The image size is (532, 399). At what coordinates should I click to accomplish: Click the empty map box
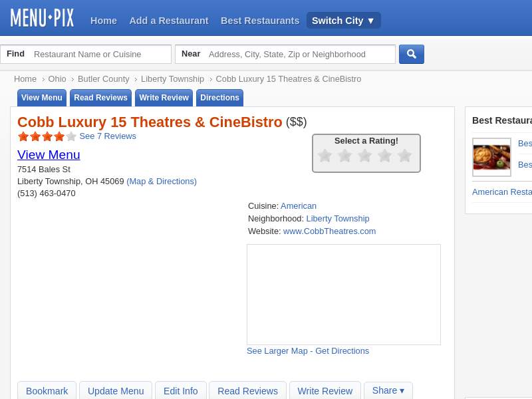click(x=344, y=295)
